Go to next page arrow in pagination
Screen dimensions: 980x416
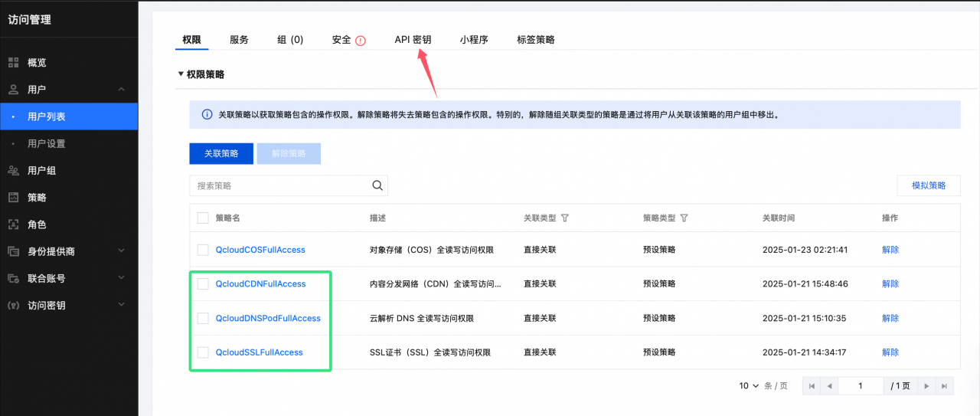(x=926, y=386)
